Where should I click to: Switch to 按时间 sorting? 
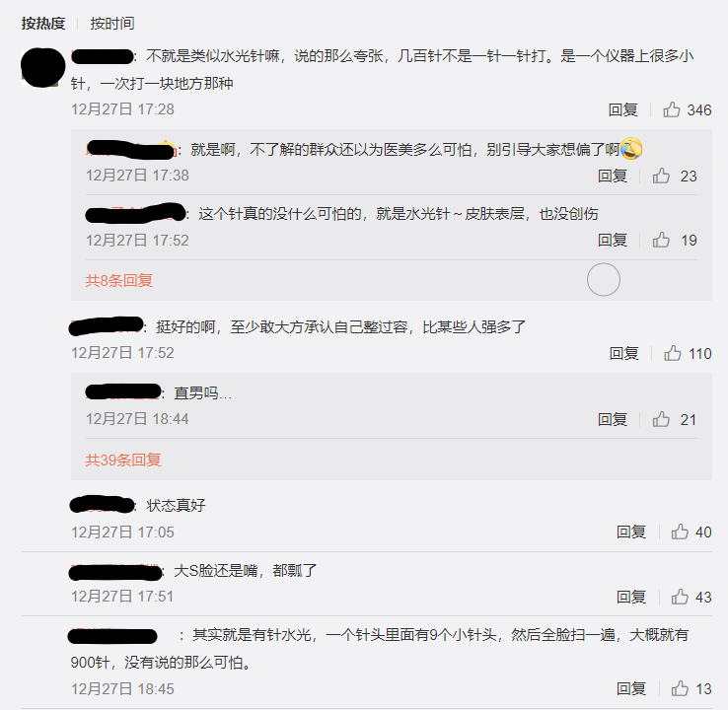click(x=112, y=24)
